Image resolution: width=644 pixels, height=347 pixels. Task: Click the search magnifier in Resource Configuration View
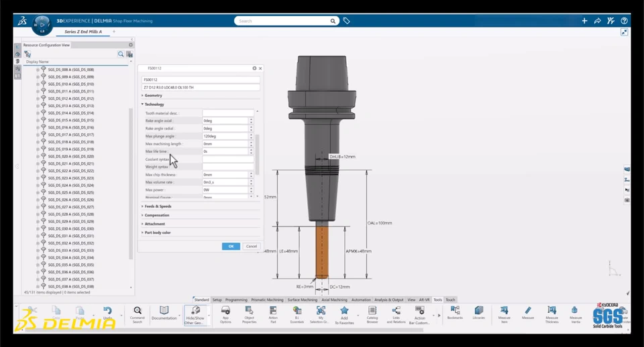pos(121,54)
